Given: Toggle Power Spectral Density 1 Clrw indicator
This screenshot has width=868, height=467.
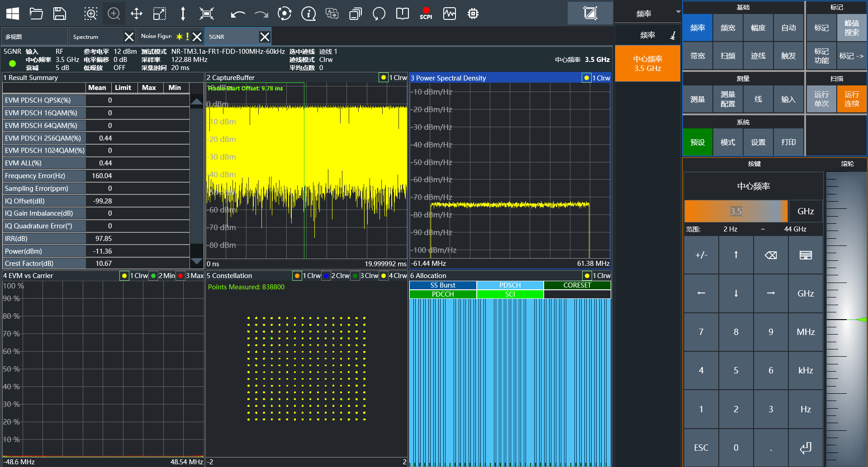Looking at the screenshot, I should tap(587, 78).
